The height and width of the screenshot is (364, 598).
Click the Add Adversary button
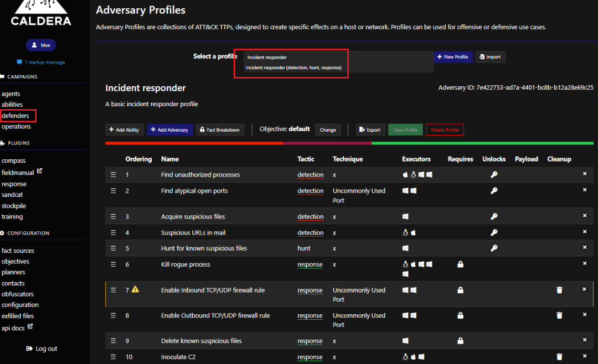170,129
